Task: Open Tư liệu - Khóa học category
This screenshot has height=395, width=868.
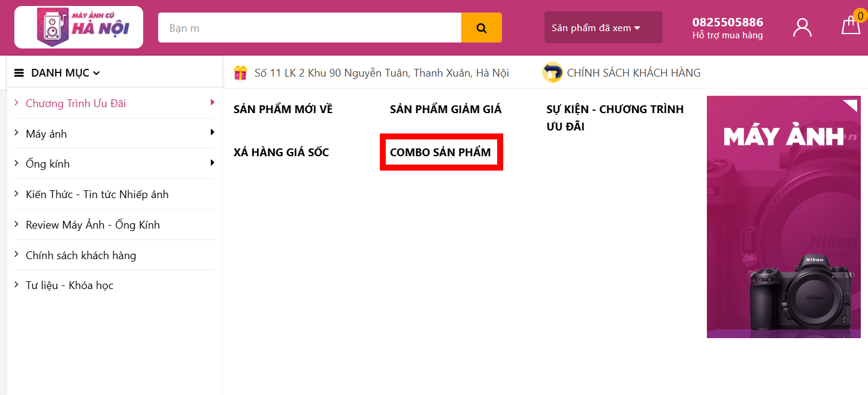Action: (x=69, y=285)
